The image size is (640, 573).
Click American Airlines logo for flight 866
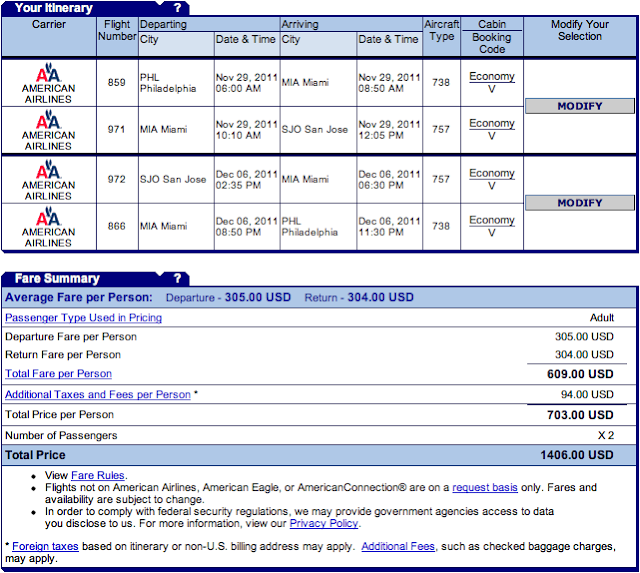click(49, 227)
